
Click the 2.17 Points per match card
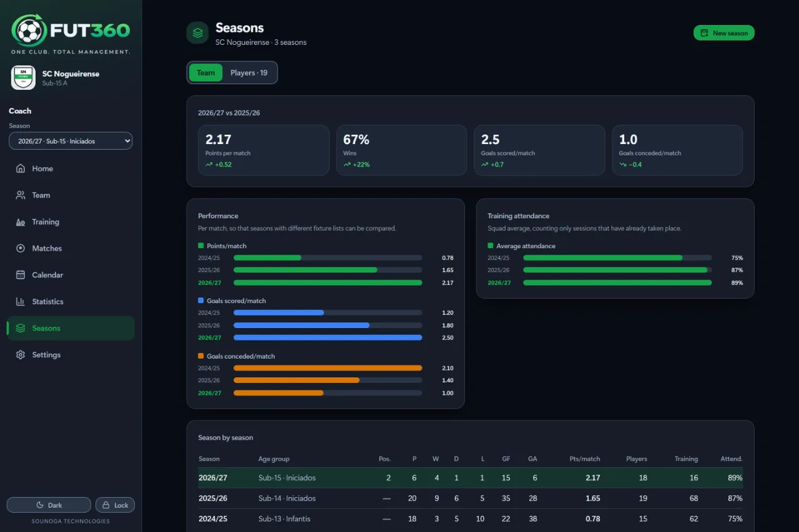[263, 150]
